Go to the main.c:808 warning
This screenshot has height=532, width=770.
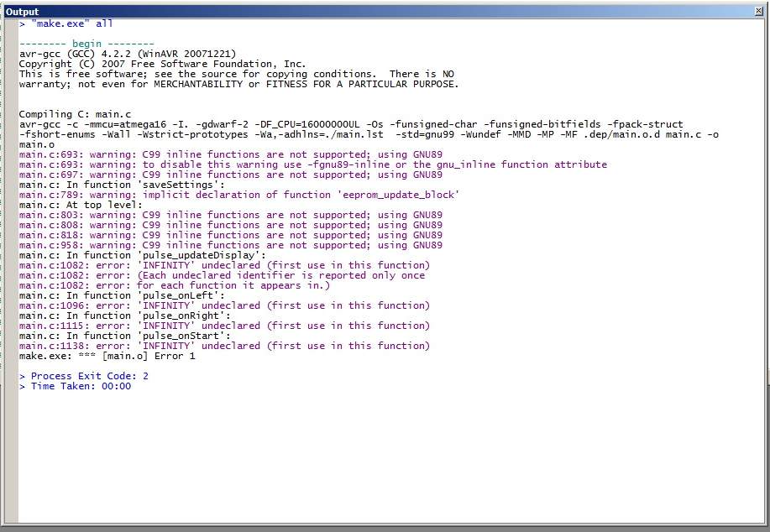[x=230, y=225]
